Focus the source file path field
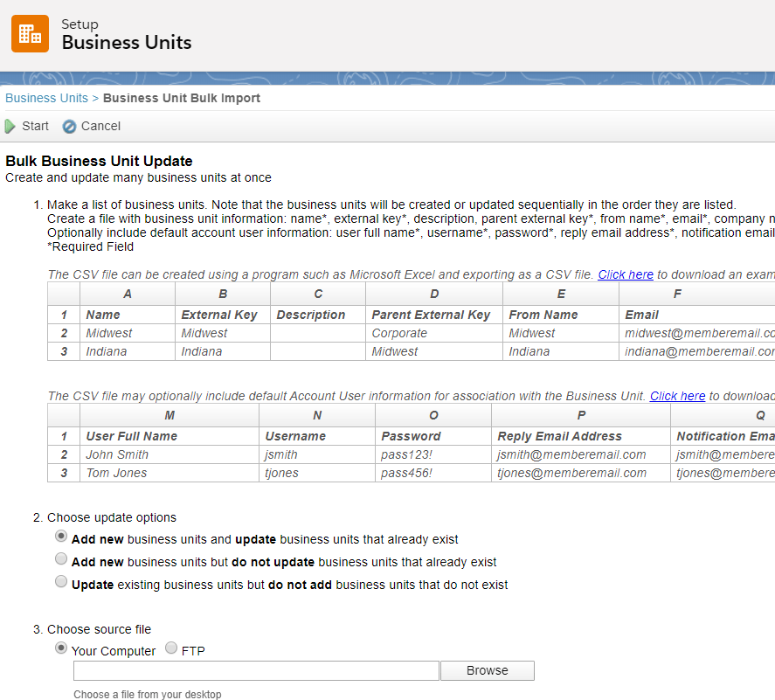The height and width of the screenshot is (700, 775). point(256,670)
